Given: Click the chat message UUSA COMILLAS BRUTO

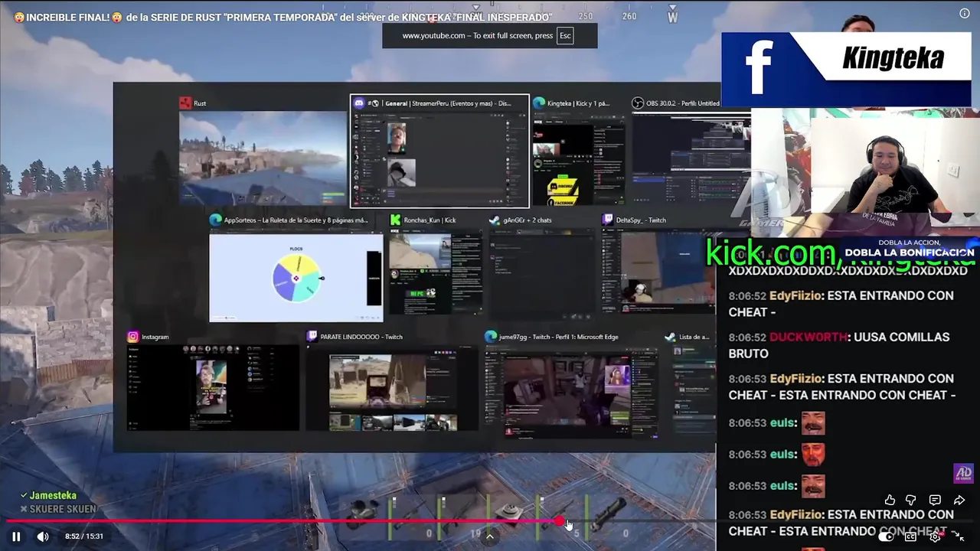Looking at the screenshot, I should point(839,345).
